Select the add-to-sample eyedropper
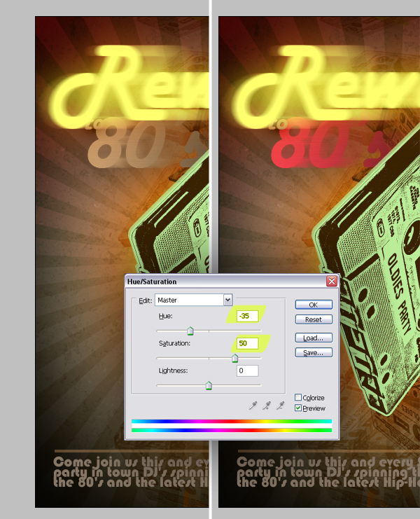 click(x=267, y=406)
